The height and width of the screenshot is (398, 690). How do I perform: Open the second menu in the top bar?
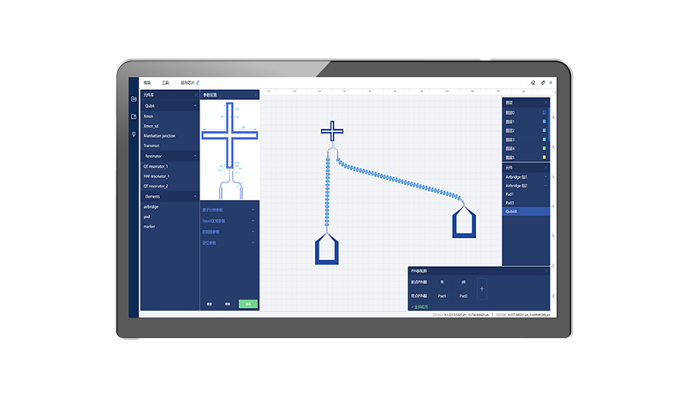click(x=165, y=83)
